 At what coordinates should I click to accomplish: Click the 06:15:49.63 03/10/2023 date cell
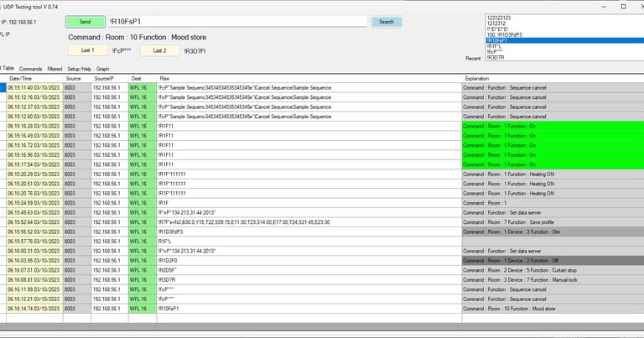click(34, 213)
